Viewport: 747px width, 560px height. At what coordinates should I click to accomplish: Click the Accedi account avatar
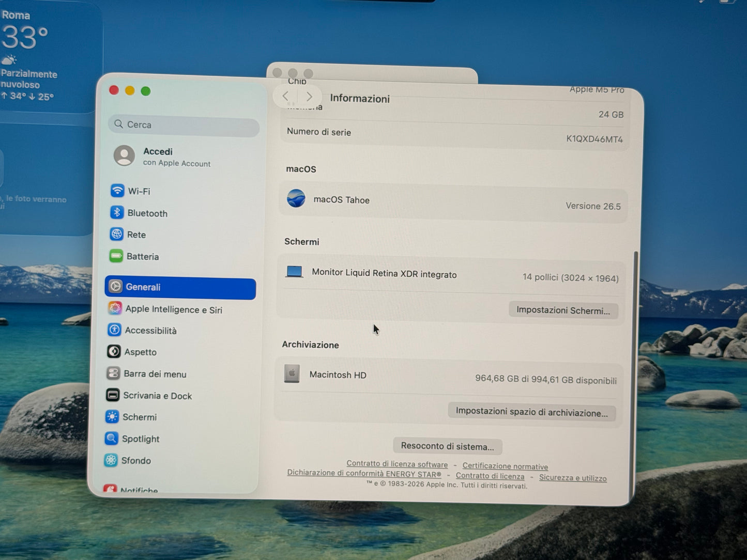click(x=124, y=155)
